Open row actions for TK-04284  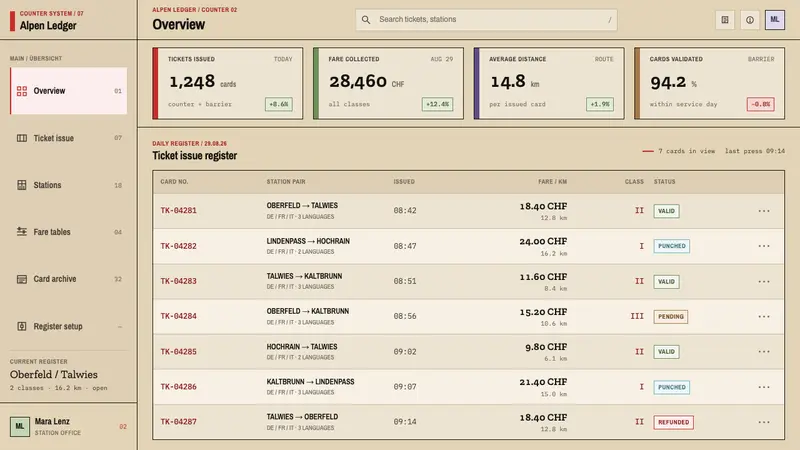(763, 316)
